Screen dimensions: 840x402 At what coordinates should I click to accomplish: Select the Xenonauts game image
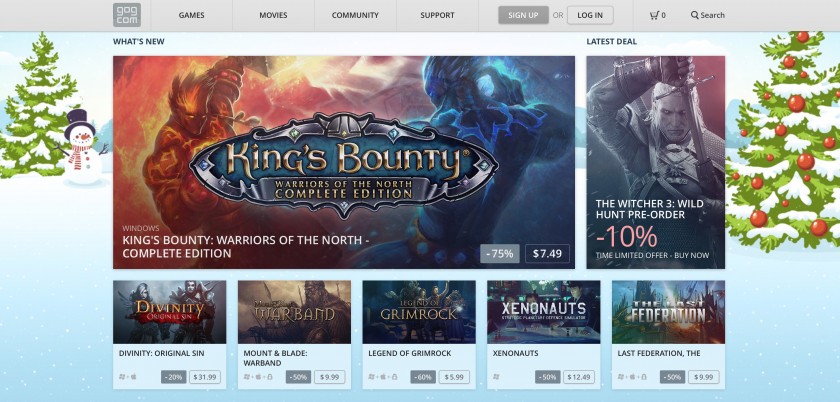tap(543, 312)
